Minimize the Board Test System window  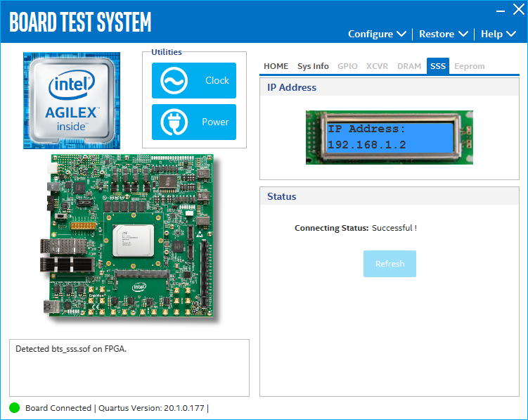pyautogui.click(x=501, y=11)
